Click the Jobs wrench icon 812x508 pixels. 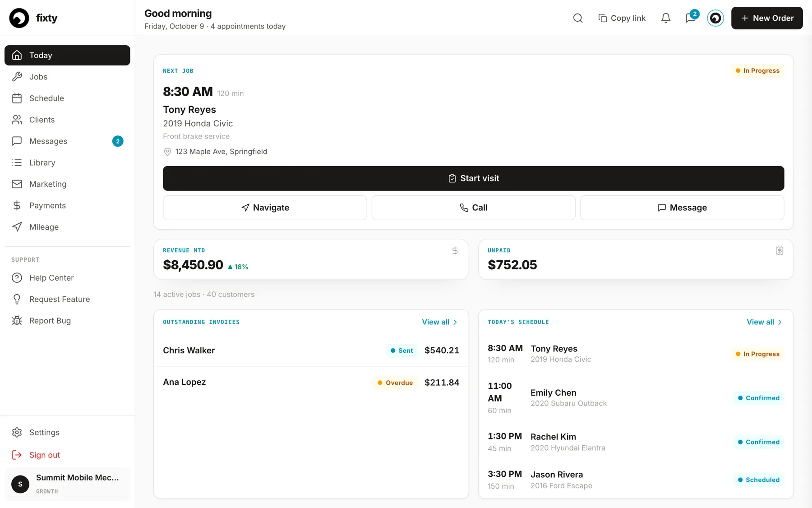click(17, 77)
